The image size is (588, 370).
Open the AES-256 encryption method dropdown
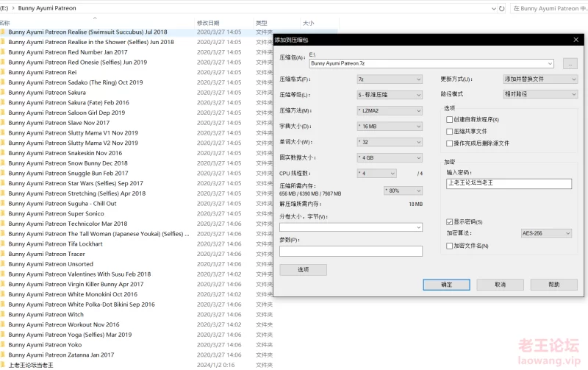[x=546, y=233]
